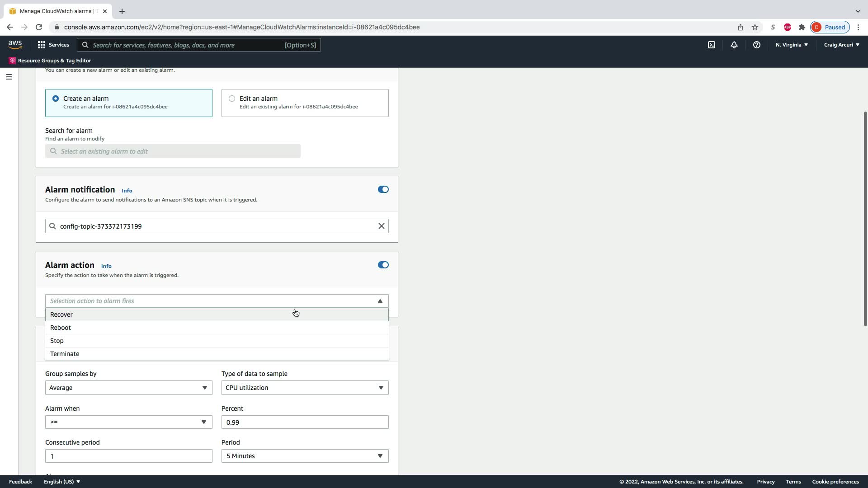Choose Reboot from the action list

[61, 328]
